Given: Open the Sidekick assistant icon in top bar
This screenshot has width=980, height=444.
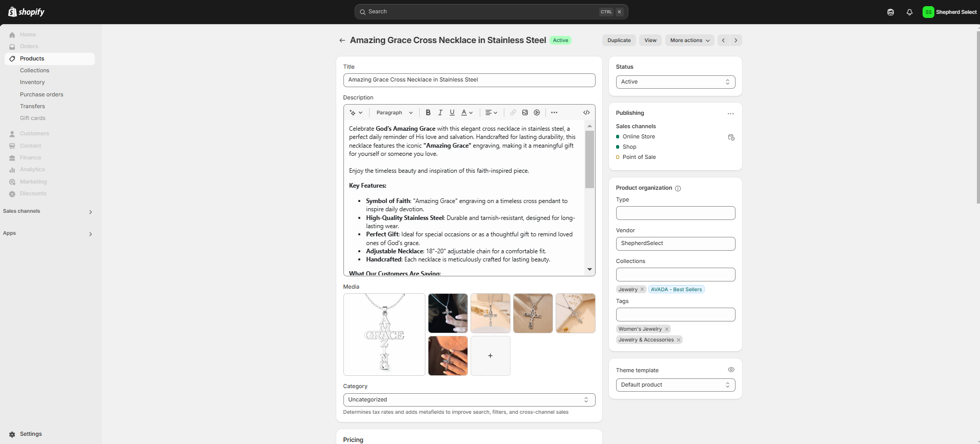Looking at the screenshot, I should point(890,12).
